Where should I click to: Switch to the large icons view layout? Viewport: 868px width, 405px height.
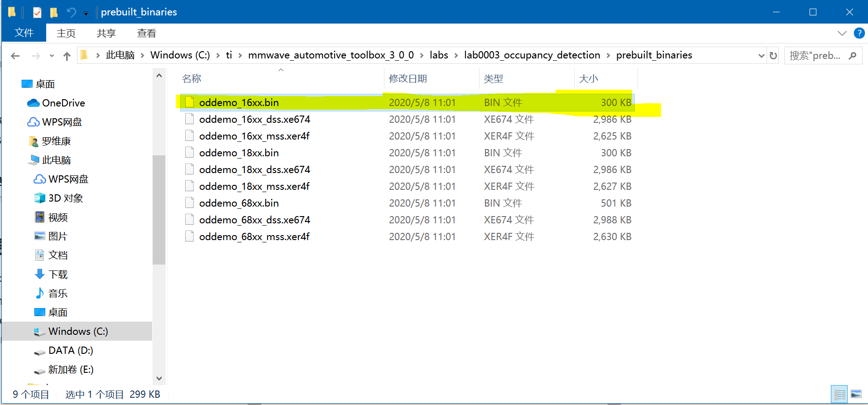coord(856,394)
